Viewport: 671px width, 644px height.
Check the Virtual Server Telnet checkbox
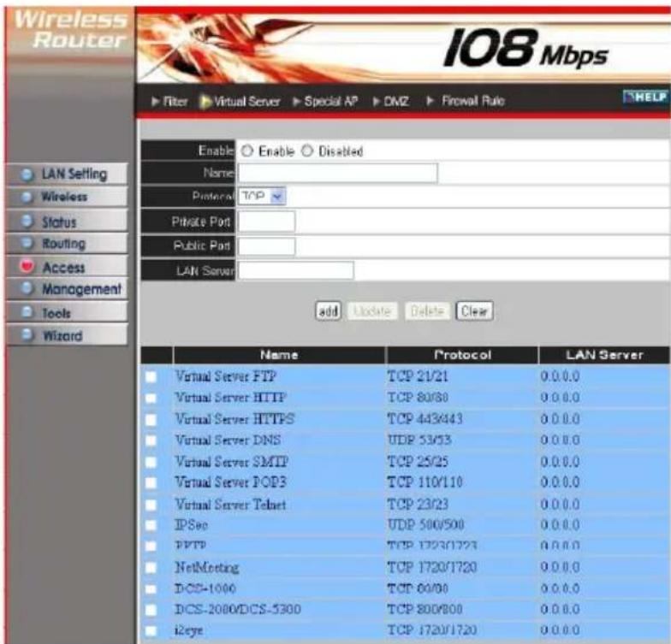tap(151, 505)
